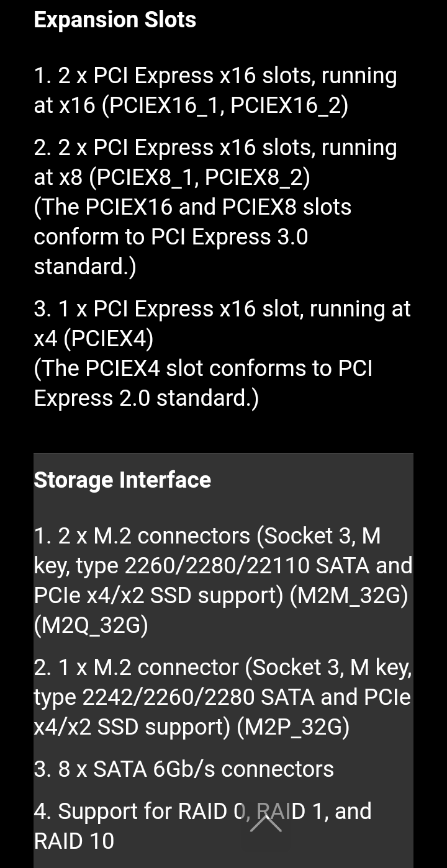
Task: Tap the scroll-to-top chevron arrow
Action: (x=266, y=823)
